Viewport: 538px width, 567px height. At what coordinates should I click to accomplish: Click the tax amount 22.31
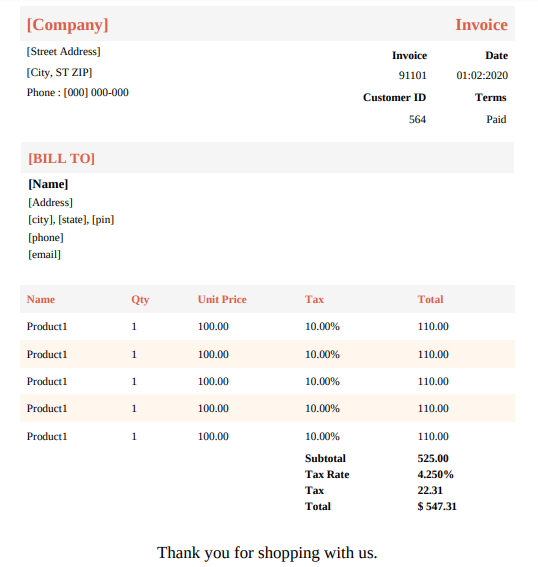[430, 490]
